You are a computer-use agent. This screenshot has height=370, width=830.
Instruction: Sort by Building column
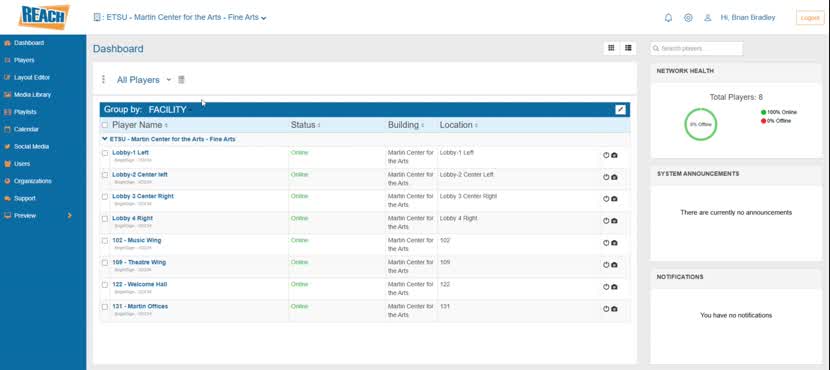pyautogui.click(x=406, y=125)
